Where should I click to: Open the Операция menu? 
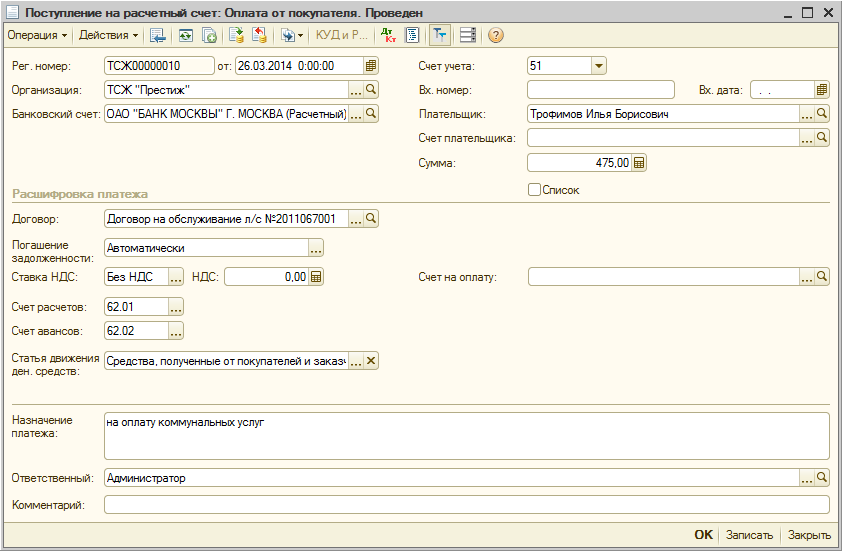point(37,35)
